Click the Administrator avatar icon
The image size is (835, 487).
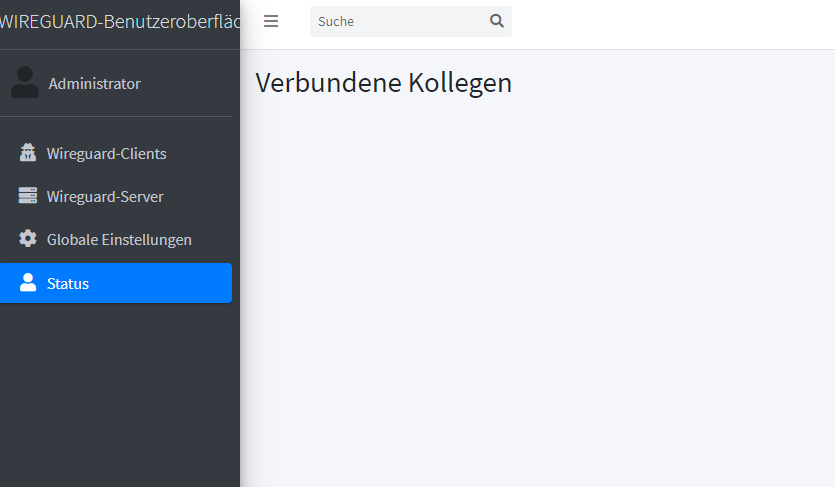[24, 82]
